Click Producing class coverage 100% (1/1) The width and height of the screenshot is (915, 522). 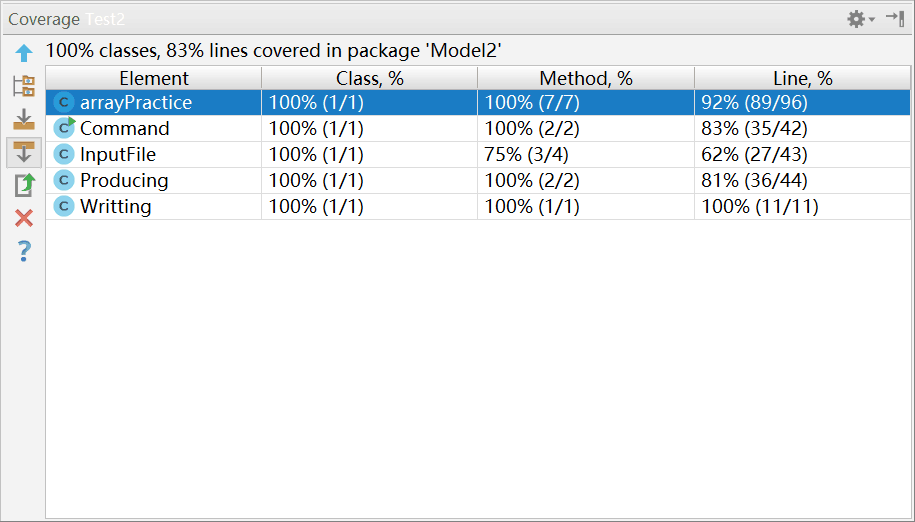click(370, 180)
